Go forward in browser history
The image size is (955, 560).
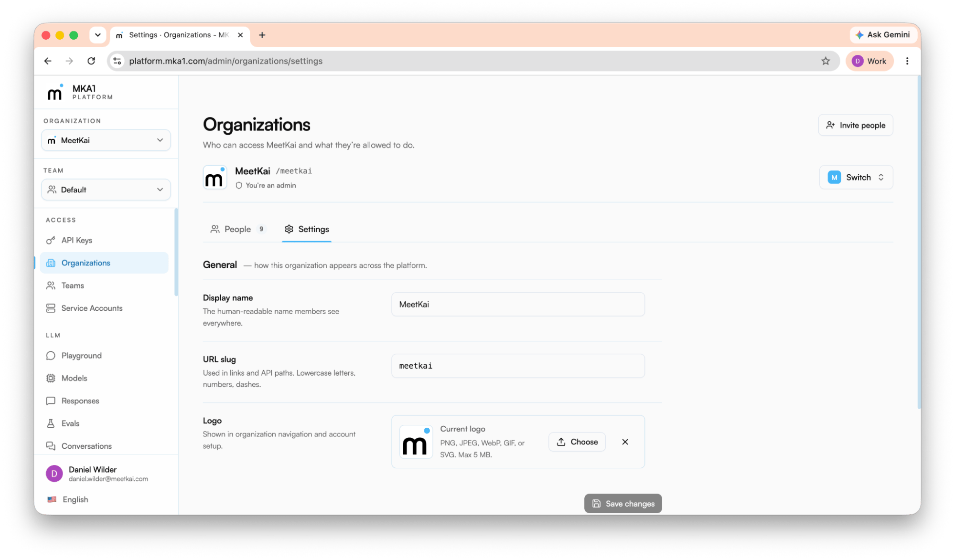tap(69, 61)
